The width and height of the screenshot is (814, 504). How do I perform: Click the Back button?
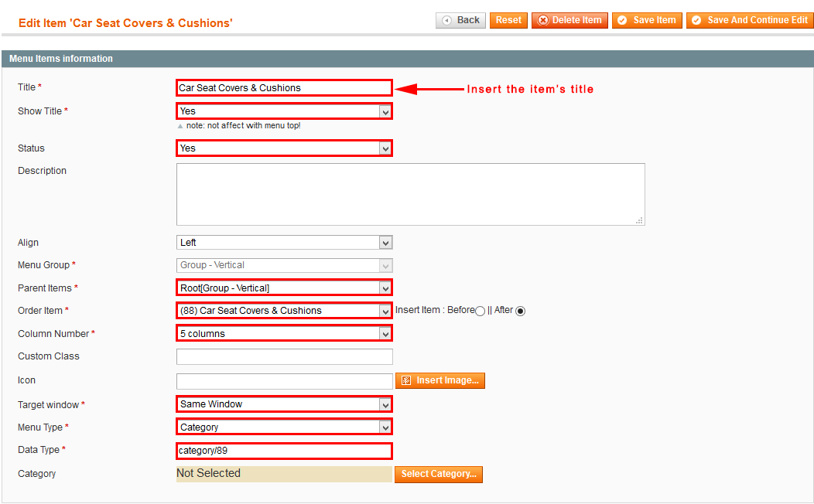pos(460,20)
